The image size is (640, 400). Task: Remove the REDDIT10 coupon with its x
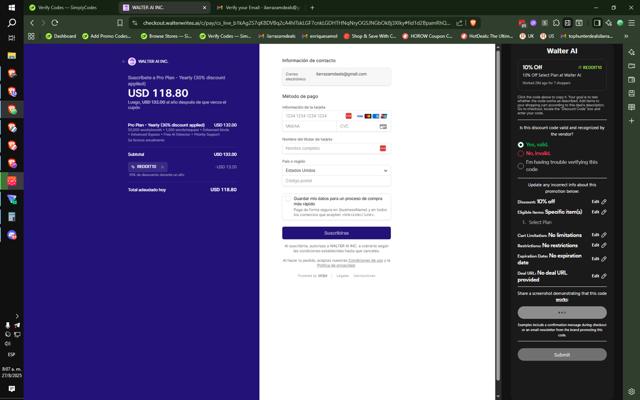tap(162, 167)
